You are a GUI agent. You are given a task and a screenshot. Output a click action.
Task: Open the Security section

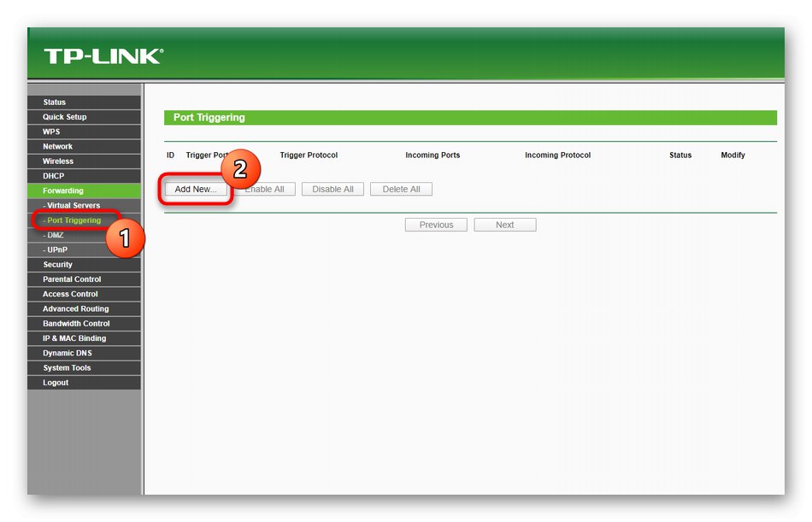pyautogui.click(x=84, y=265)
